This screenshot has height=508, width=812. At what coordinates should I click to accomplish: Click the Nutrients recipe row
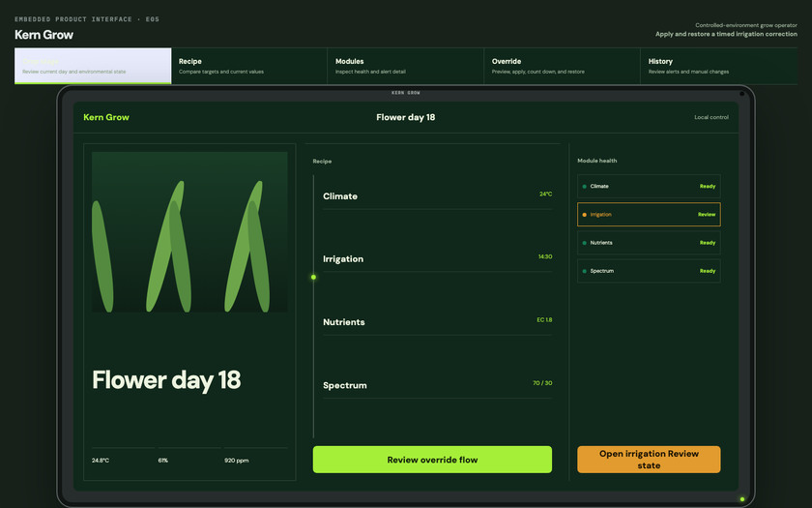438,322
